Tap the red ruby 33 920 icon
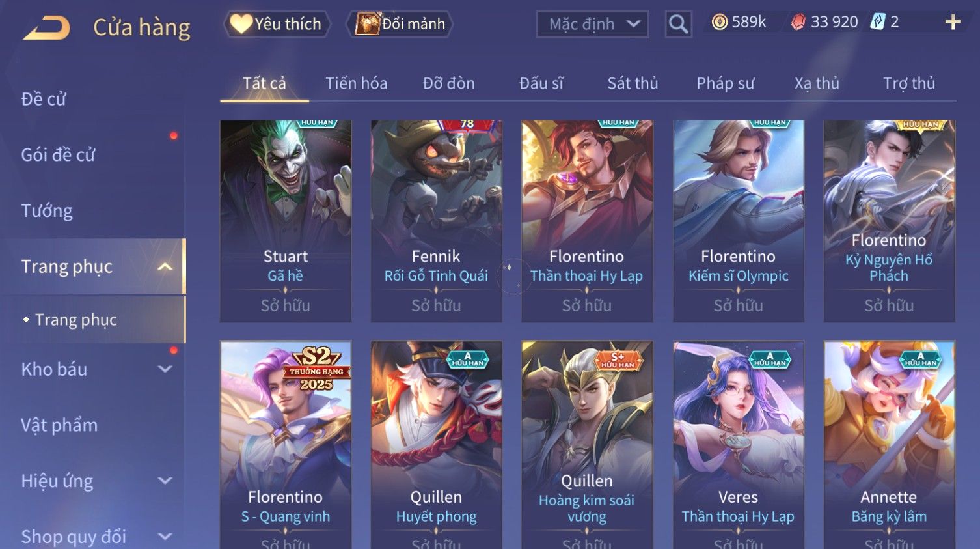The width and height of the screenshot is (980, 549). coord(798,22)
